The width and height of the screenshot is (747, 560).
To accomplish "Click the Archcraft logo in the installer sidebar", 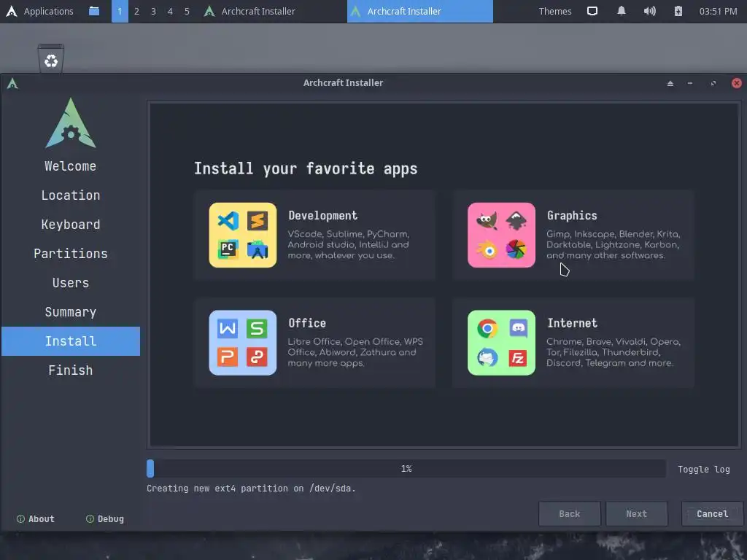I will click(x=71, y=122).
